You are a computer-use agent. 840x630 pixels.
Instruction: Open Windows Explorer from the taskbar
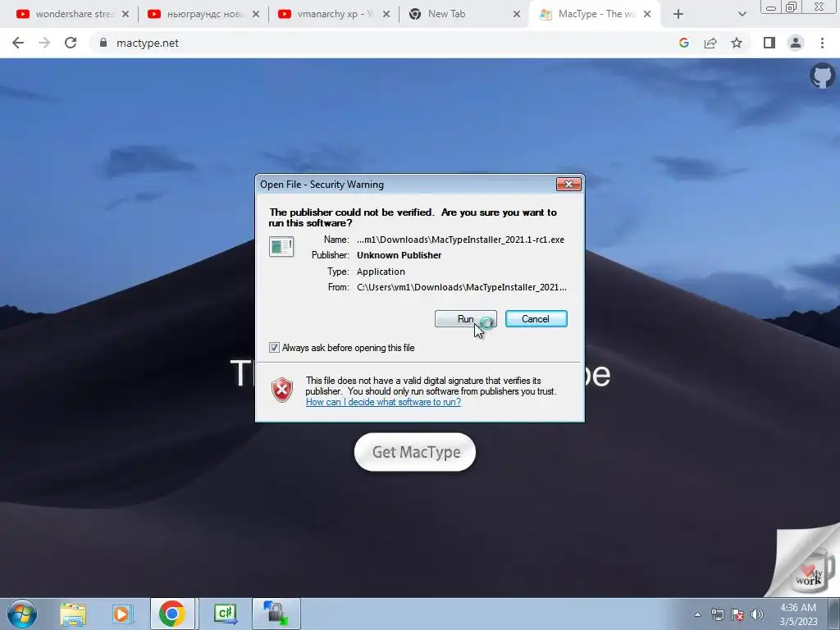click(73, 614)
